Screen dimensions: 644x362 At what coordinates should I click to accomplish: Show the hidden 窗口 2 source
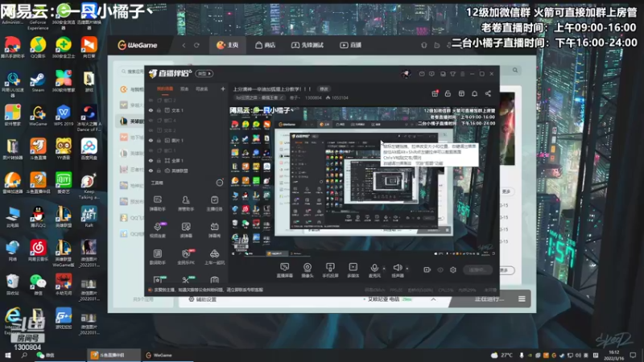[151, 100]
